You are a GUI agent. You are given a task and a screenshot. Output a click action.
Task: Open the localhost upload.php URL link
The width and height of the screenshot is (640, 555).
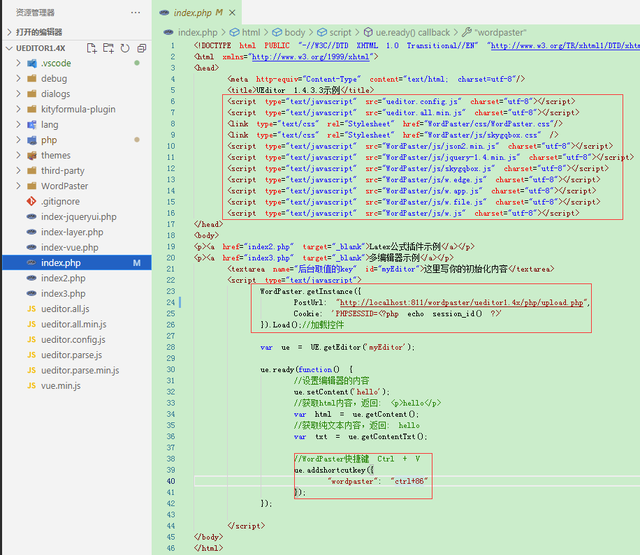460,301
